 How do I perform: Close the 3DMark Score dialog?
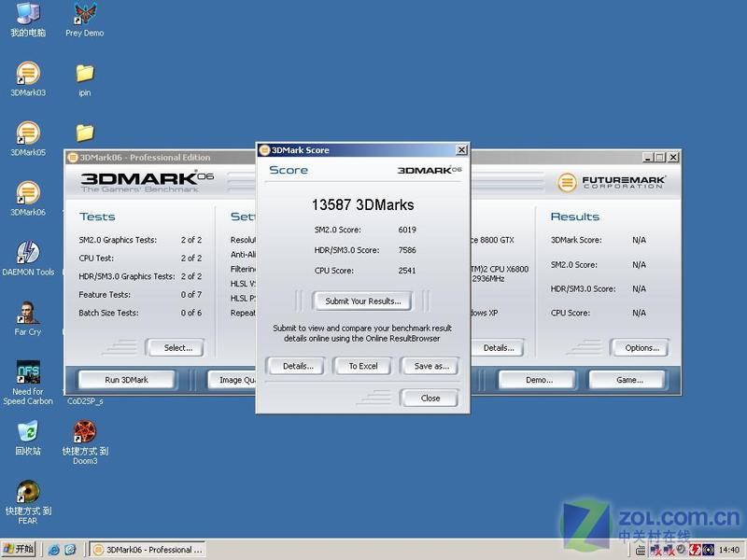pyautogui.click(x=430, y=399)
